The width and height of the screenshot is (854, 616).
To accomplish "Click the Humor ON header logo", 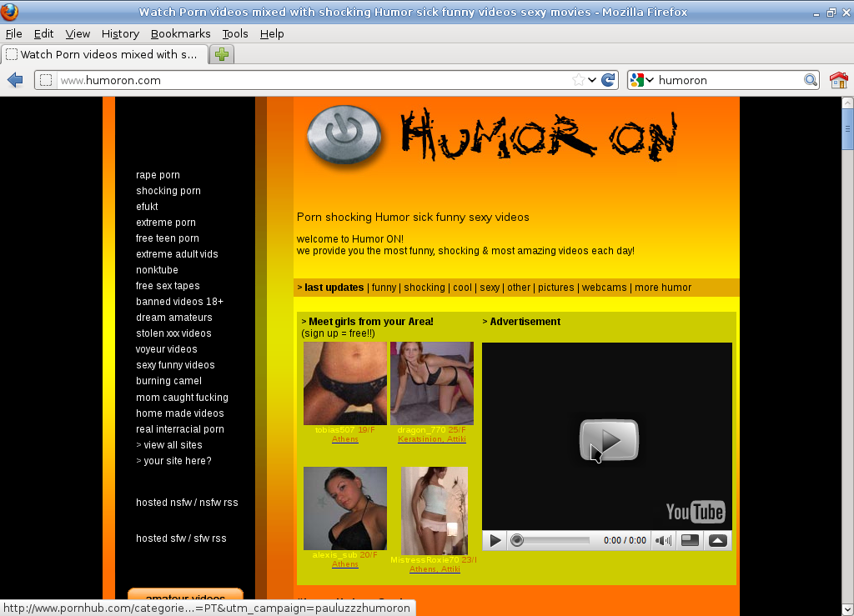I will pyautogui.click(x=539, y=135).
